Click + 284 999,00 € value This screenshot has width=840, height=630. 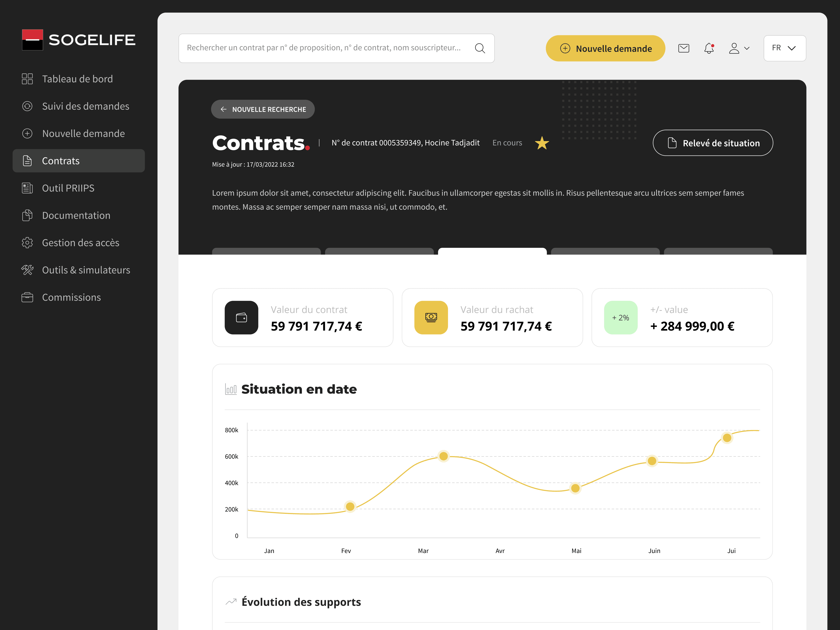(692, 326)
